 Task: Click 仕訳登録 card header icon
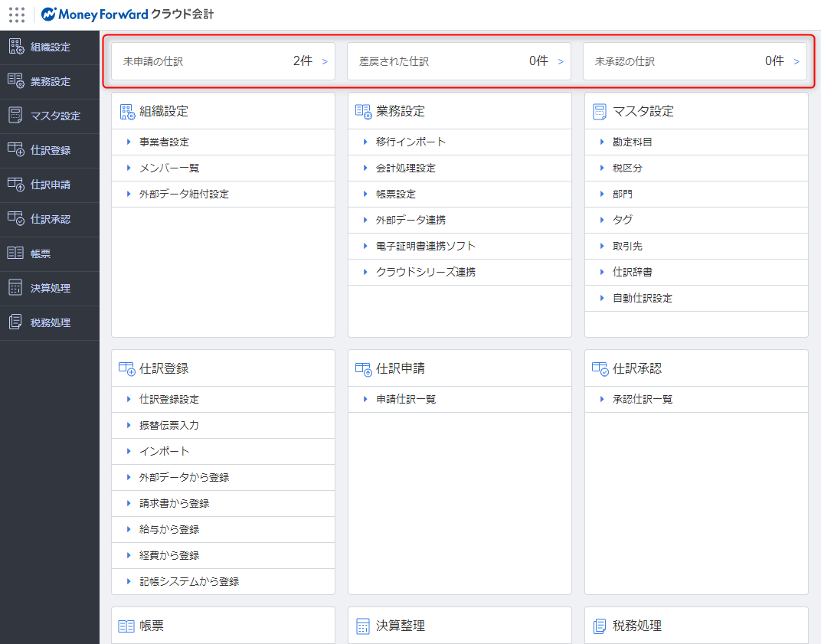pyautogui.click(x=127, y=368)
